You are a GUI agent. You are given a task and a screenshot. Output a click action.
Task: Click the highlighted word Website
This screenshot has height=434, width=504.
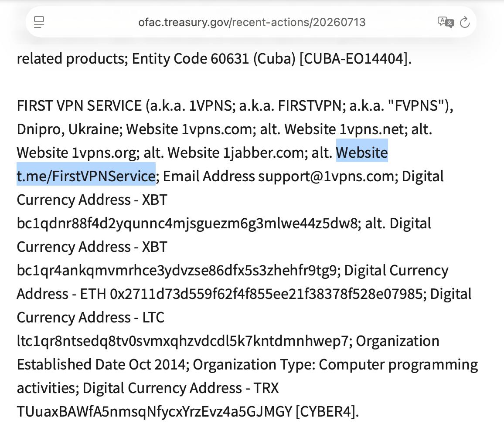pos(362,153)
